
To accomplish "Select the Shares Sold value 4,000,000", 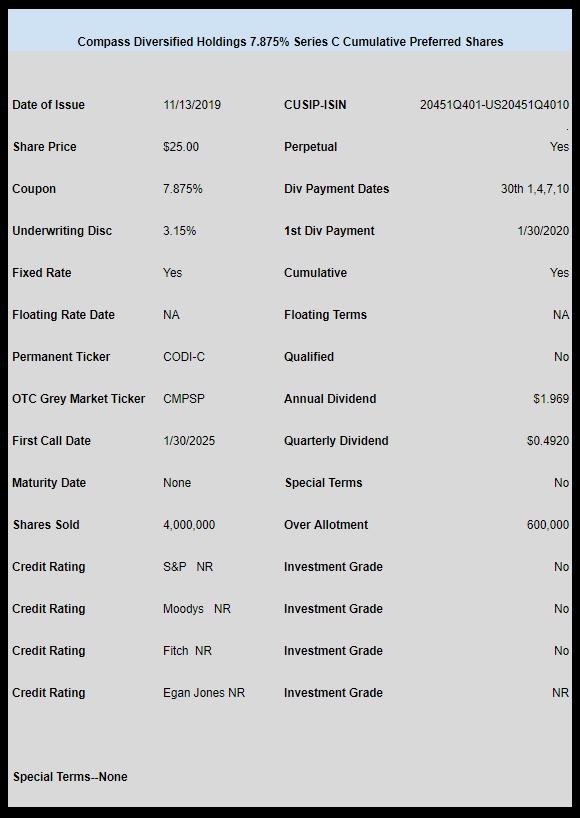I will (189, 525).
